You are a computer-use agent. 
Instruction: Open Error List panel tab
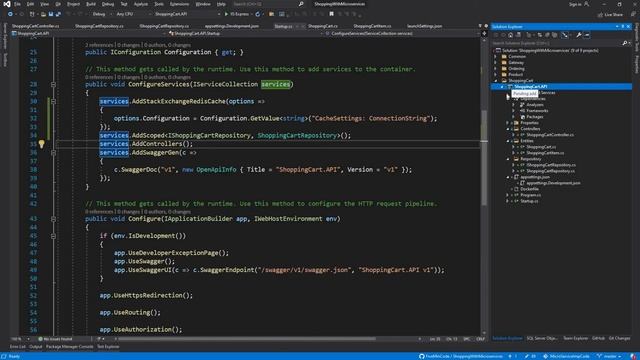18,347
